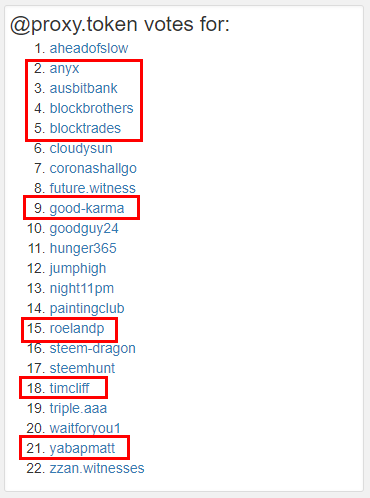
Task: Open the roelandp link
Action: (x=77, y=329)
